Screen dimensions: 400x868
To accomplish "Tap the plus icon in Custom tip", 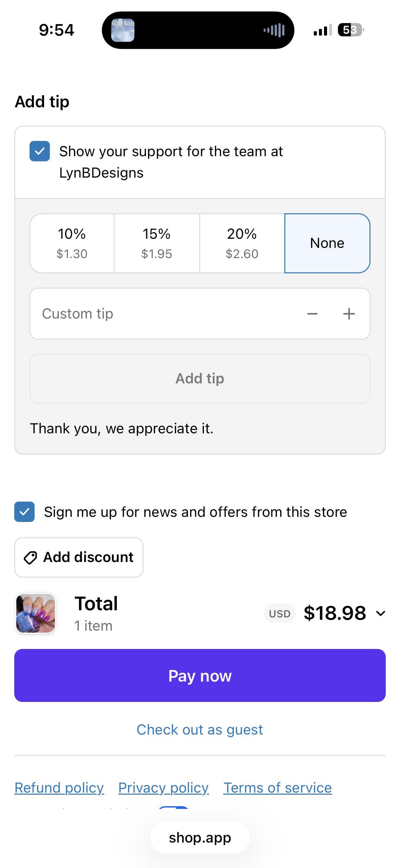I will tap(349, 314).
